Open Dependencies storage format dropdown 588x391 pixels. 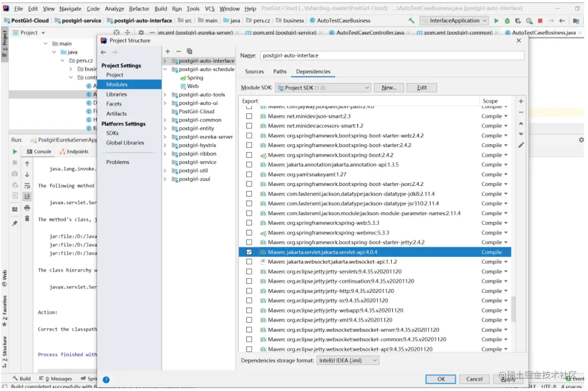(348, 361)
